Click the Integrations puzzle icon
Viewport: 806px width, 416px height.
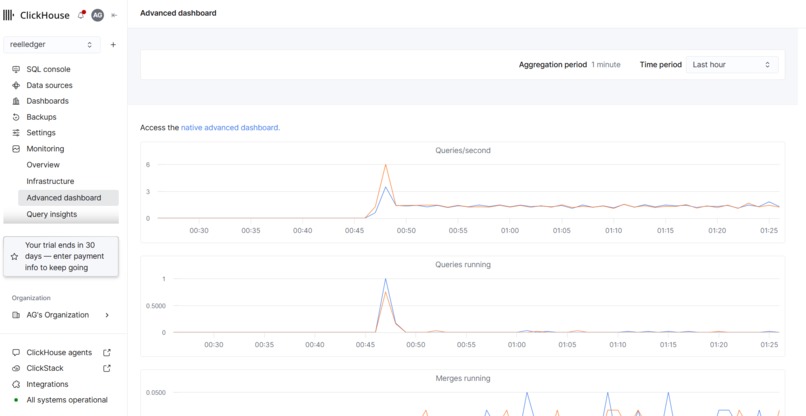pos(16,384)
